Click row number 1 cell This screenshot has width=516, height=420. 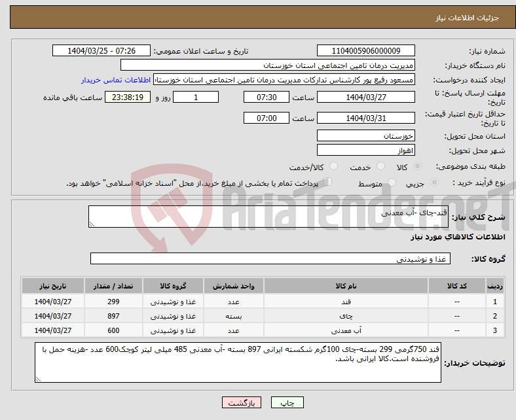[495, 302]
